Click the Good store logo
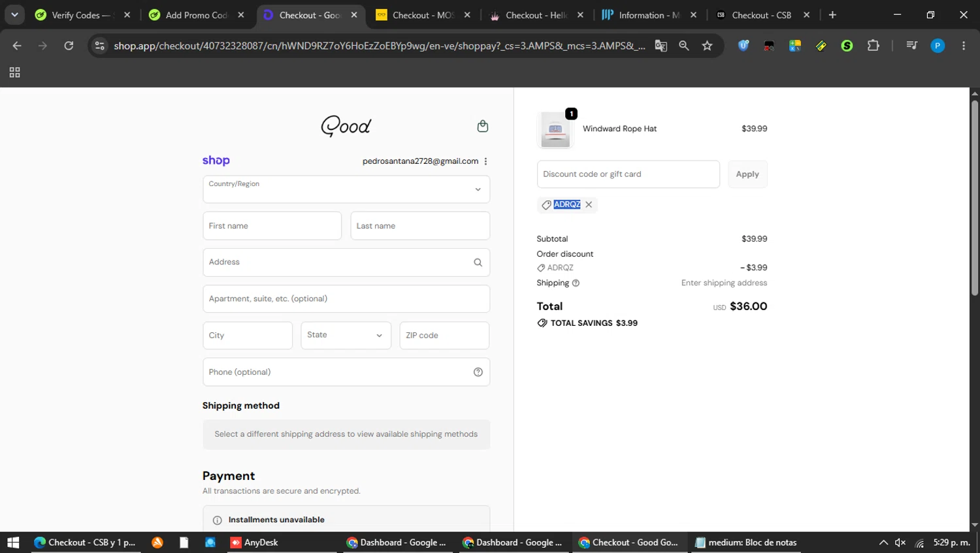 click(x=346, y=126)
